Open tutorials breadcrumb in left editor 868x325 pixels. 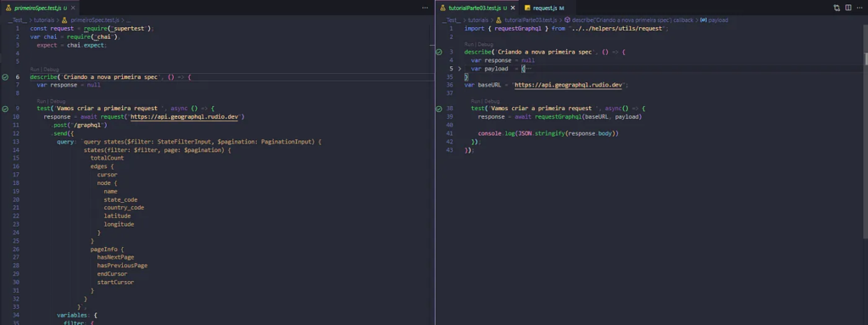pos(44,20)
